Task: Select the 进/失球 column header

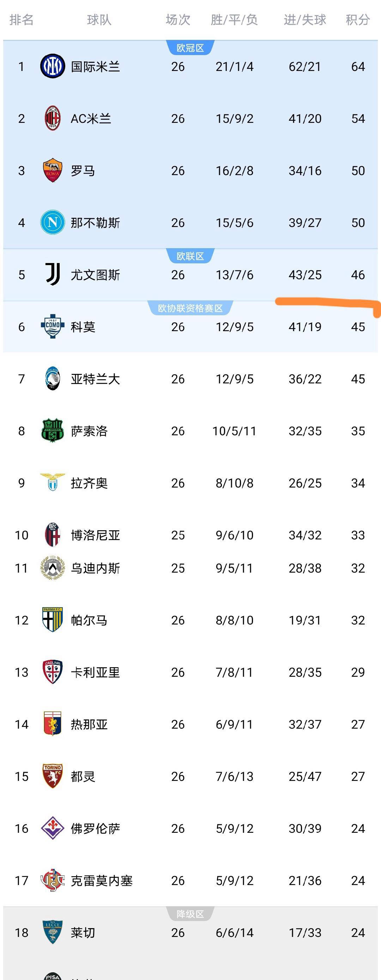Action: click(304, 20)
